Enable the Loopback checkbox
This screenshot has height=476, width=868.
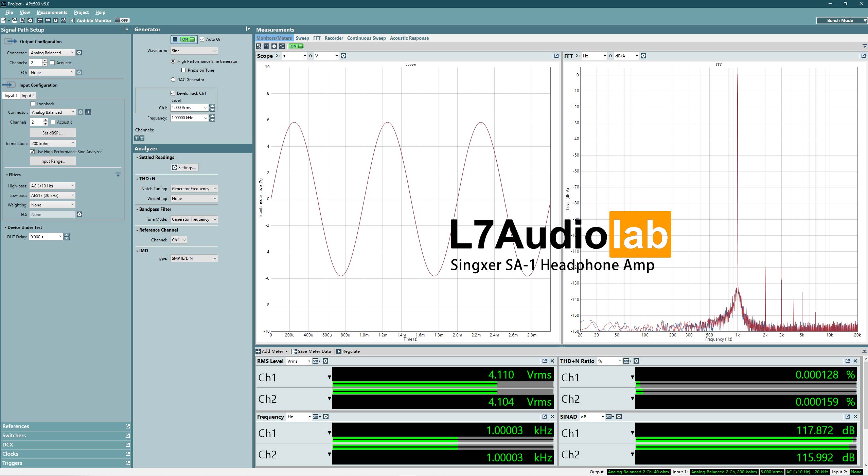33,104
